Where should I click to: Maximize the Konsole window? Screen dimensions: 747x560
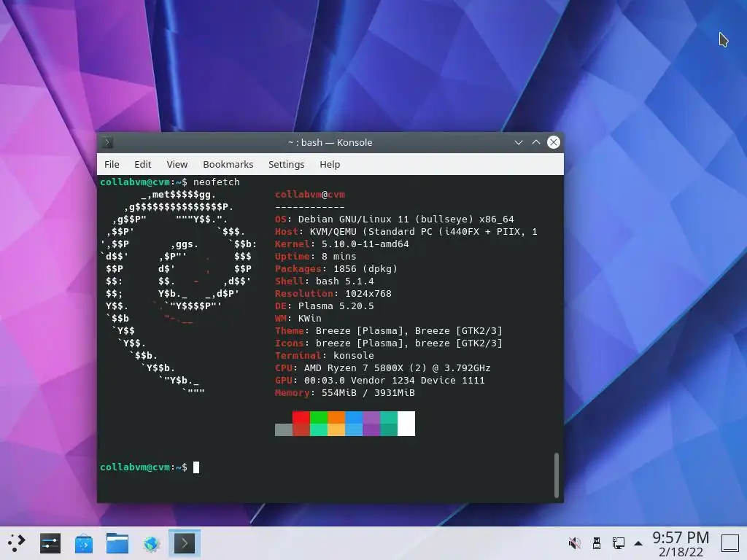pos(536,142)
